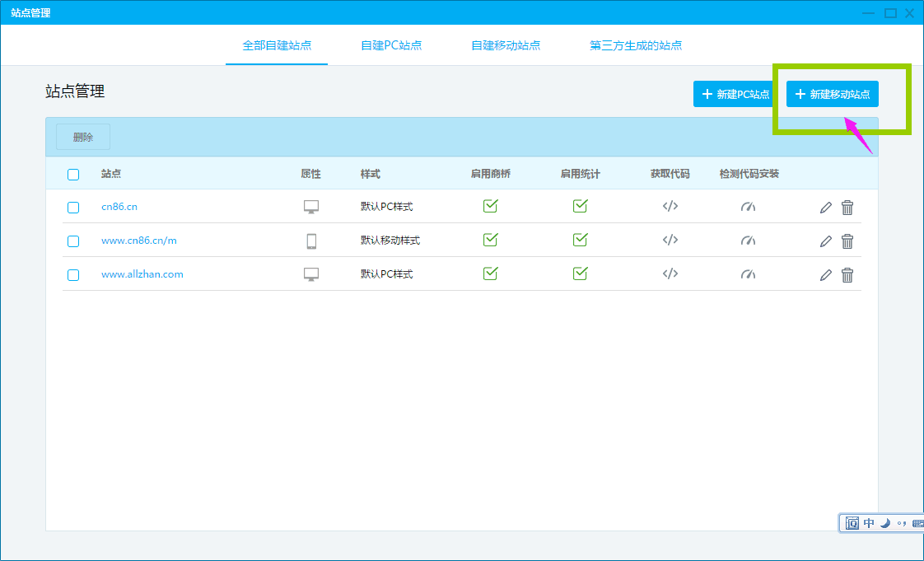Get the code for www.cn86.cn/m

pyautogui.click(x=670, y=240)
